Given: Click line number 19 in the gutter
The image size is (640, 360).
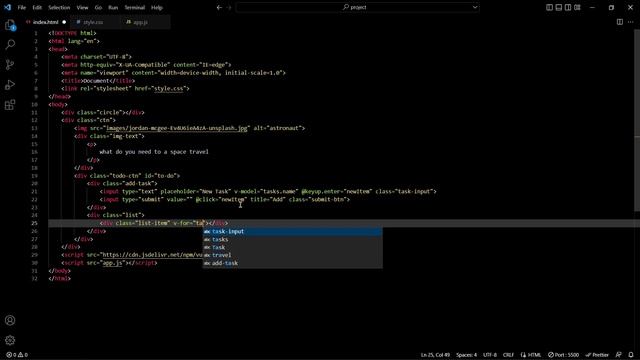Looking at the screenshot, I should pos(35,176).
